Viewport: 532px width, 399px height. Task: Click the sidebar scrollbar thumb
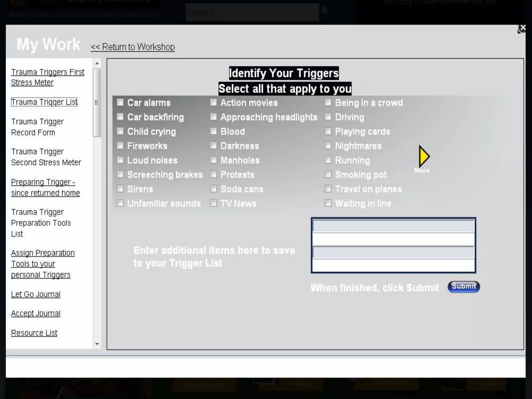coord(97,103)
